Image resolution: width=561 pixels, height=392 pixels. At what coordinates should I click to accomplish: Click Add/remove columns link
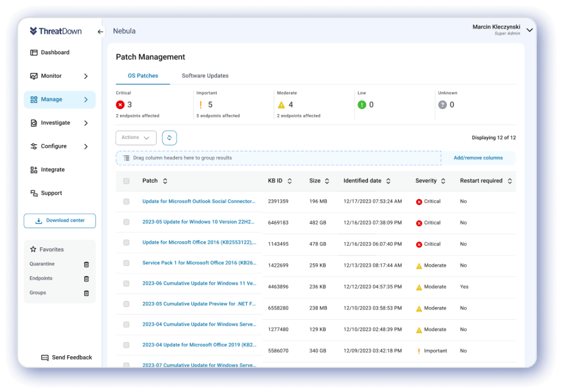(478, 158)
